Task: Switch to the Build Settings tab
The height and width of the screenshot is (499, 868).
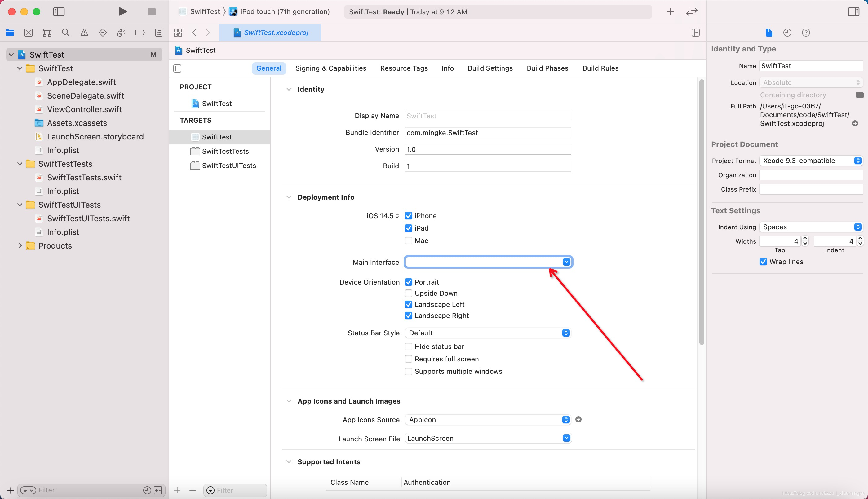Action: pos(490,68)
